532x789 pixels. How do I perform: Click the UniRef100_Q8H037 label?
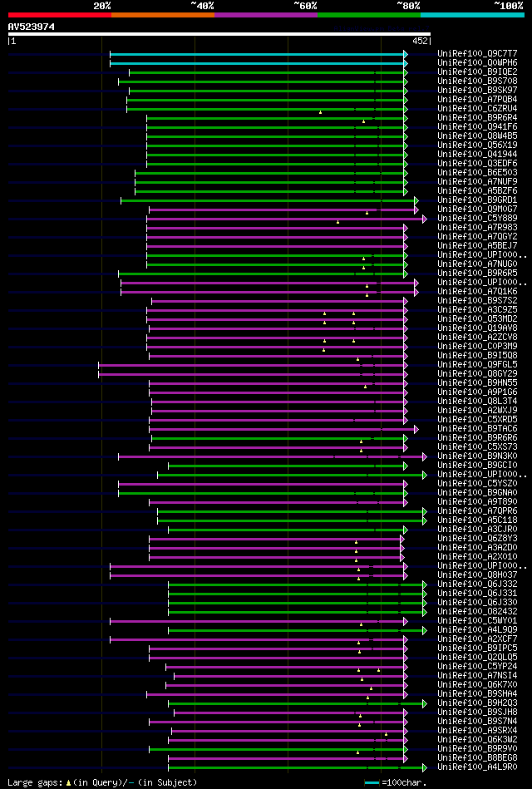(x=477, y=575)
